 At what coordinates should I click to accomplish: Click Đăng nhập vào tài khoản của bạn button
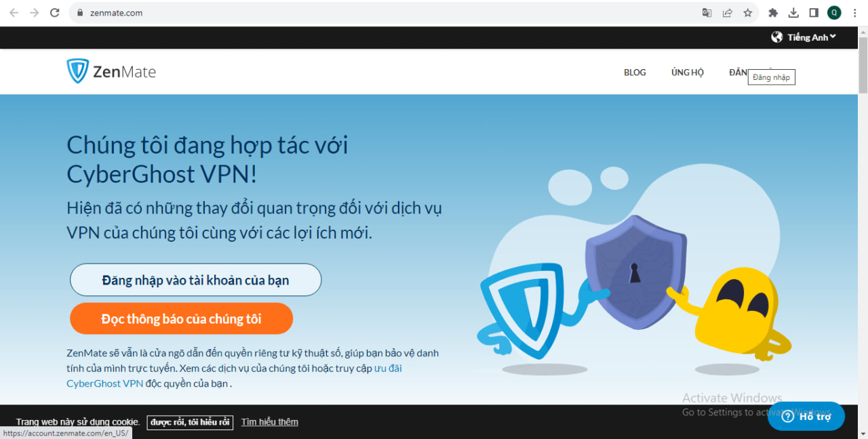pos(195,280)
